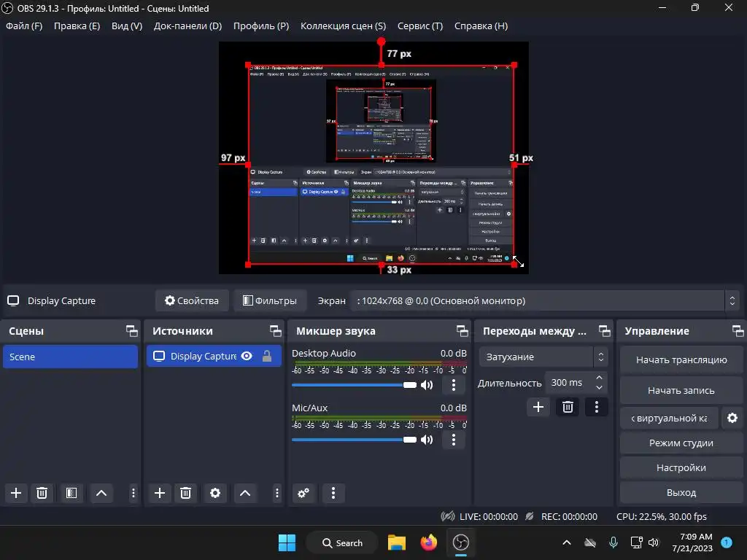Open Scenes panel three-dot menu

point(133,493)
